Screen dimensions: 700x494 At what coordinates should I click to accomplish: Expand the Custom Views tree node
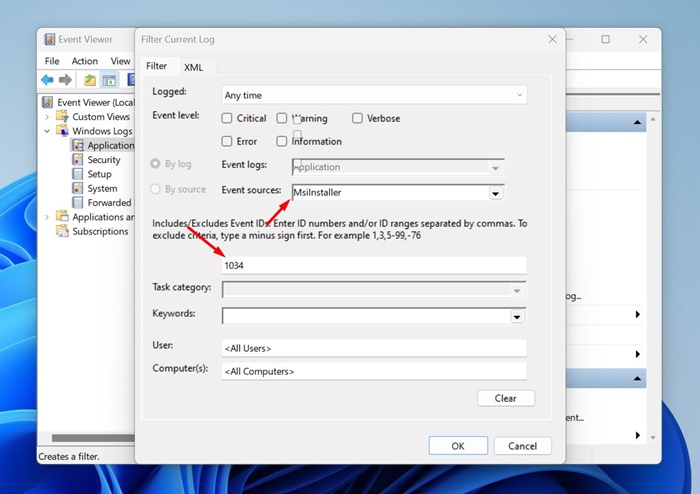tap(47, 117)
